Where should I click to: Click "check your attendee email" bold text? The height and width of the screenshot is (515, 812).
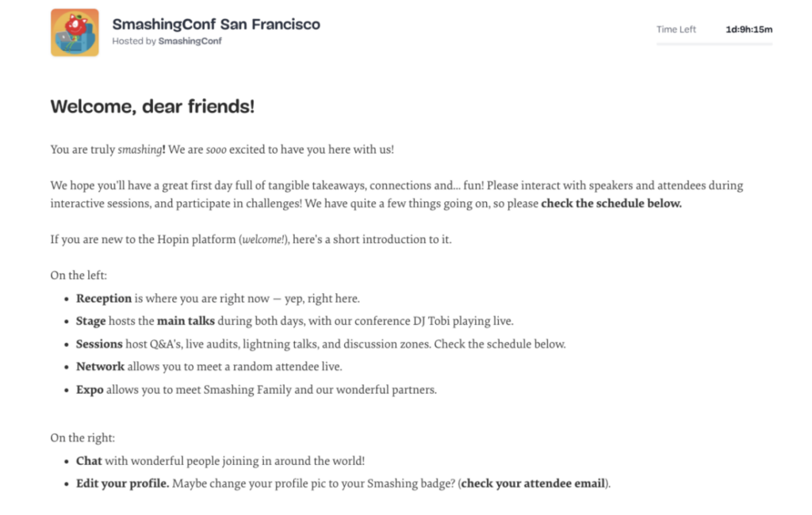point(533,483)
